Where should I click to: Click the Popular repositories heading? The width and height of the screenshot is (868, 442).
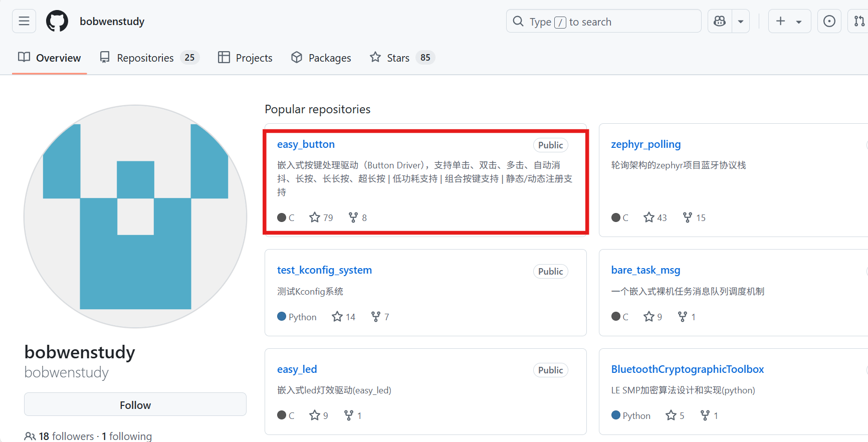click(318, 109)
